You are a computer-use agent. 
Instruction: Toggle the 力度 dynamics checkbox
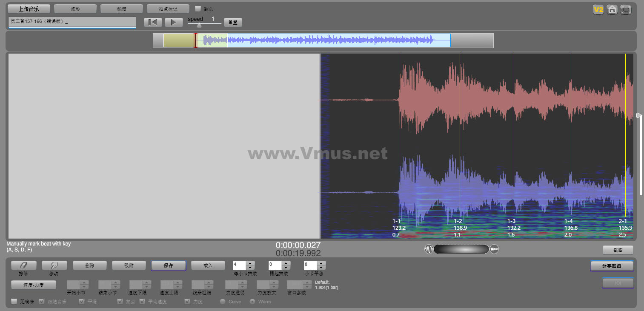(187, 302)
